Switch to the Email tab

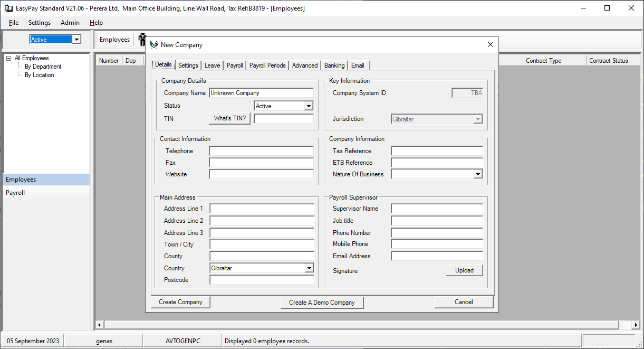point(358,65)
